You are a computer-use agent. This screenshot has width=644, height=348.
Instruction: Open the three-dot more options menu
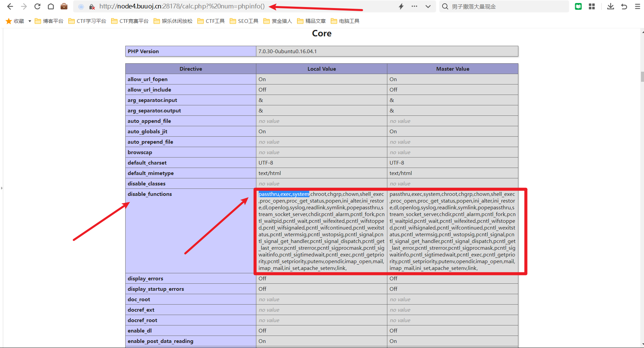[414, 6]
